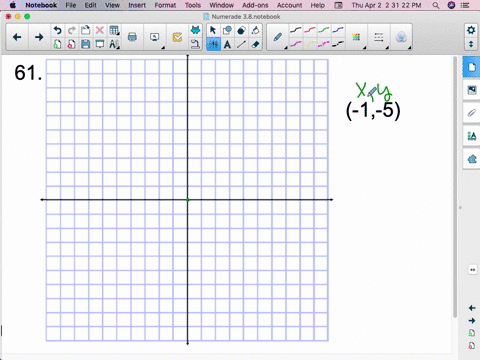Select the red pen style

(x=310, y=30)
